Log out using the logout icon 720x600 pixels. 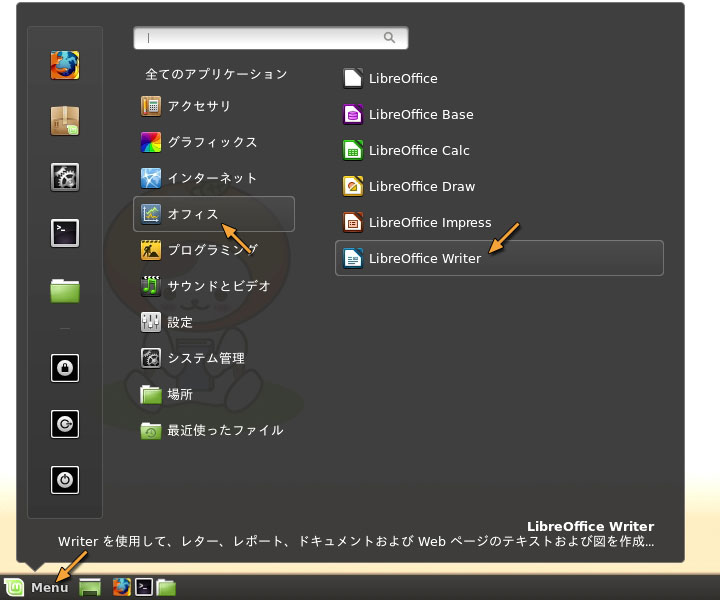[65, 424]
